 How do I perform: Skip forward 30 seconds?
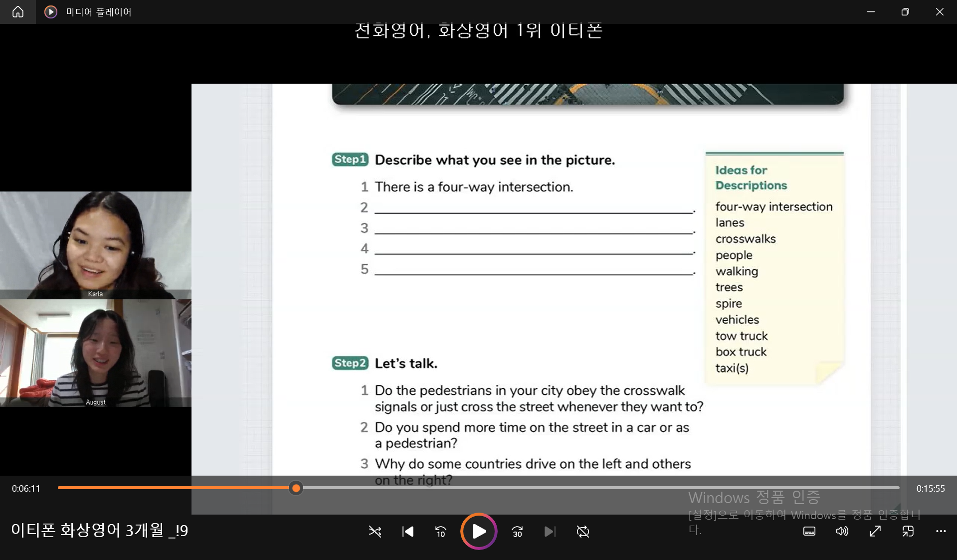coord(517,532)
